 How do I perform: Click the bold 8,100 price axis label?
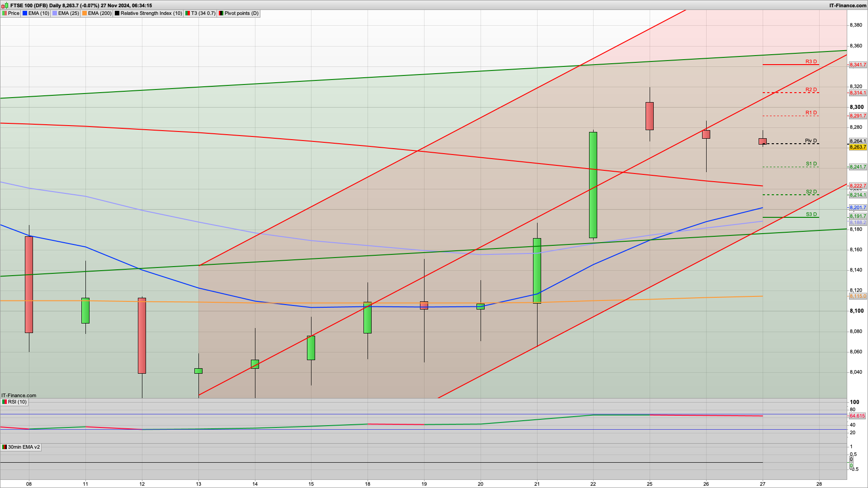pos(857,311)
